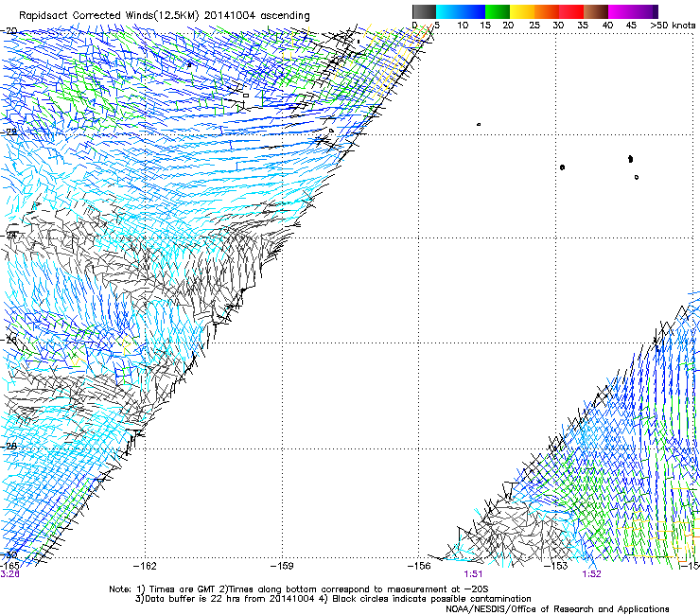Pick the red 30-35 knots legend swatch

[571, 11]
